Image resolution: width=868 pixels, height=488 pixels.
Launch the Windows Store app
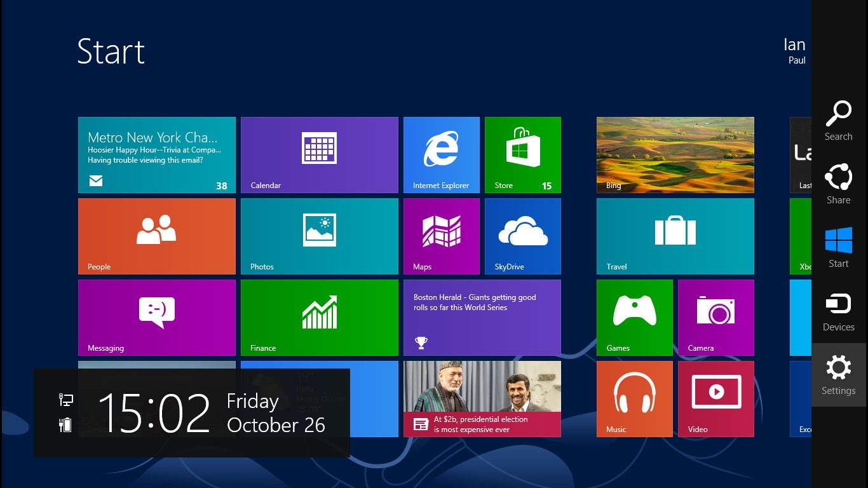coord(522,154)
